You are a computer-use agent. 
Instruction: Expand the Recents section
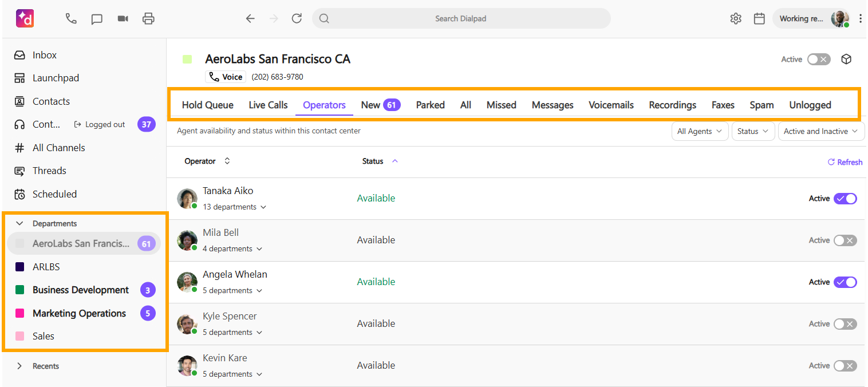coord(19,366)
